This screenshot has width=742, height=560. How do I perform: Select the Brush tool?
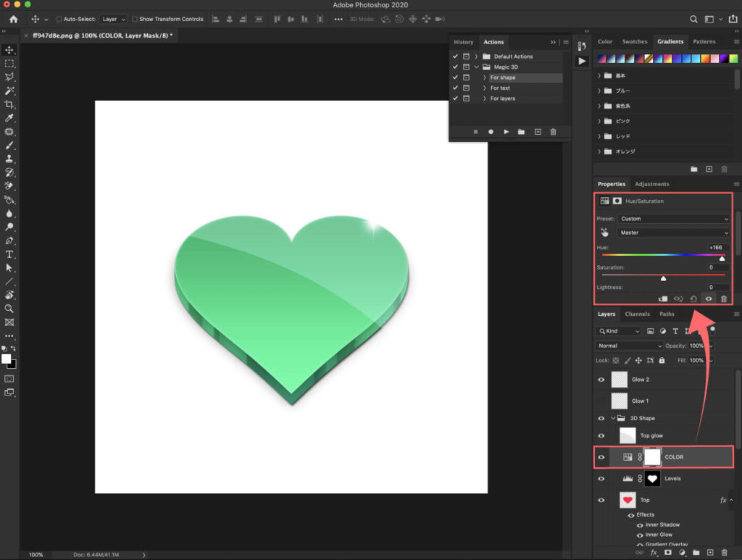9,145
